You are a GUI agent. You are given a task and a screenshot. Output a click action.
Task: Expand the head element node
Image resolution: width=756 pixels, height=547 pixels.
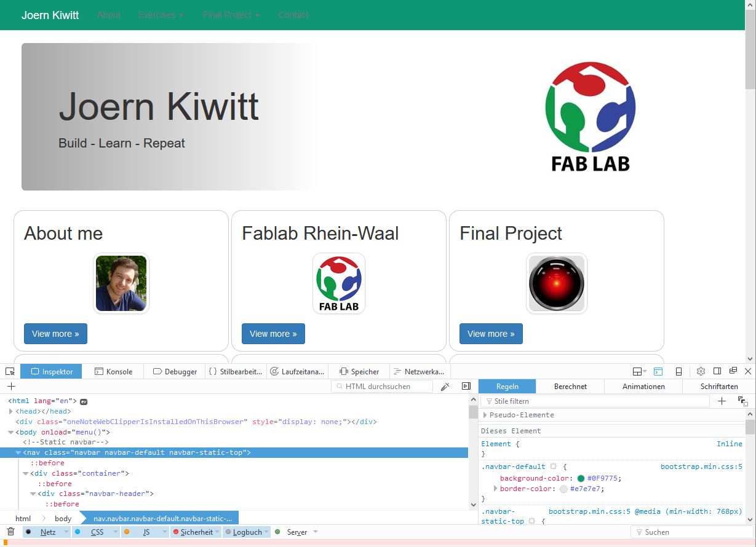(11, 411)
